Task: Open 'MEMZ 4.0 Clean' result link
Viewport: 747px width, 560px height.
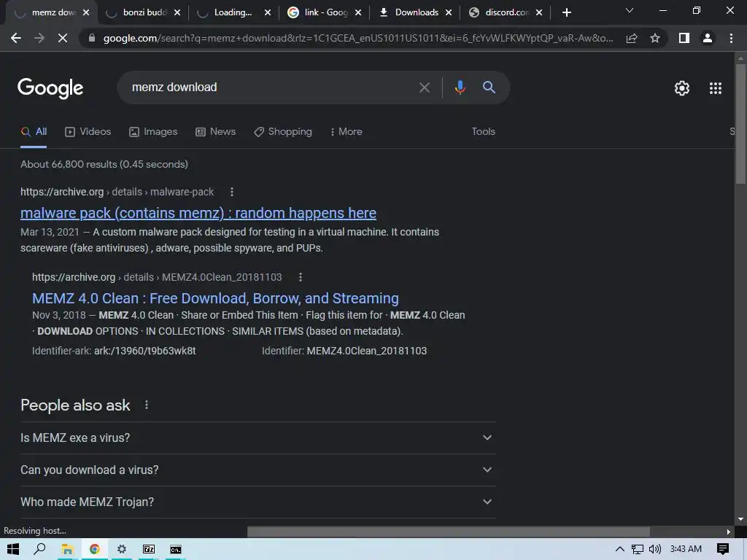Action: (x=215, y=298)
